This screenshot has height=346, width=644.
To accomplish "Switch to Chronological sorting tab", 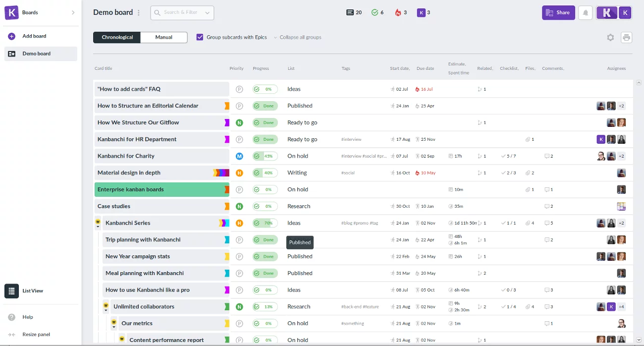I will 117,37.
